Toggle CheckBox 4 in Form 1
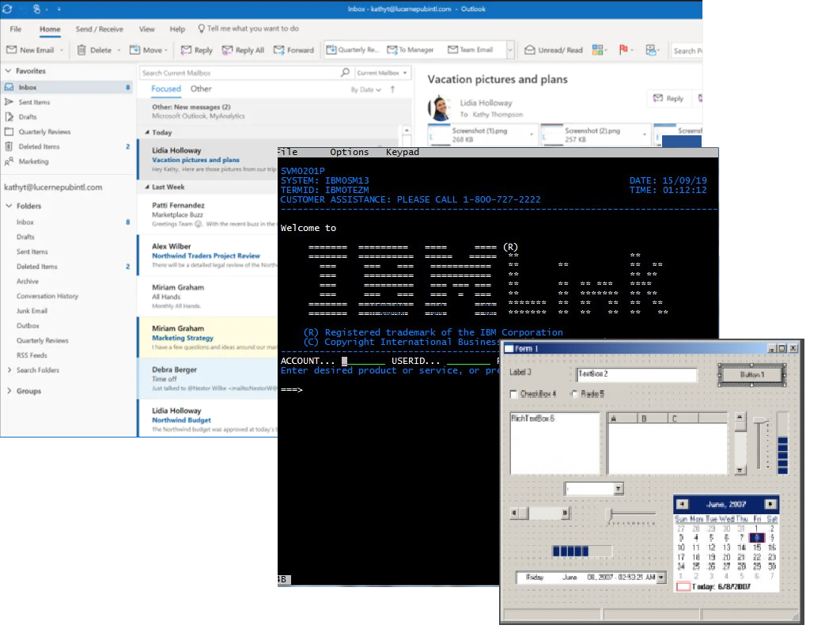This screenshot has width=825, height=644. (x=513, y=393)
